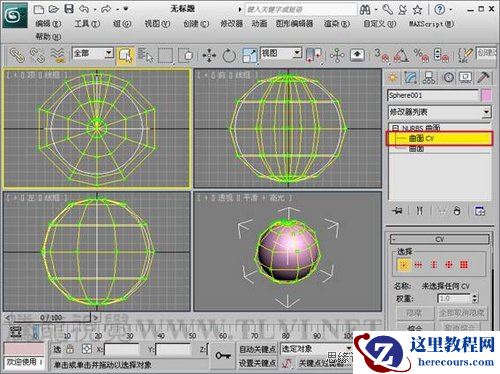
Task: Click the Help question mark icon
Action: pyautogui.click(x=439, y=10)
